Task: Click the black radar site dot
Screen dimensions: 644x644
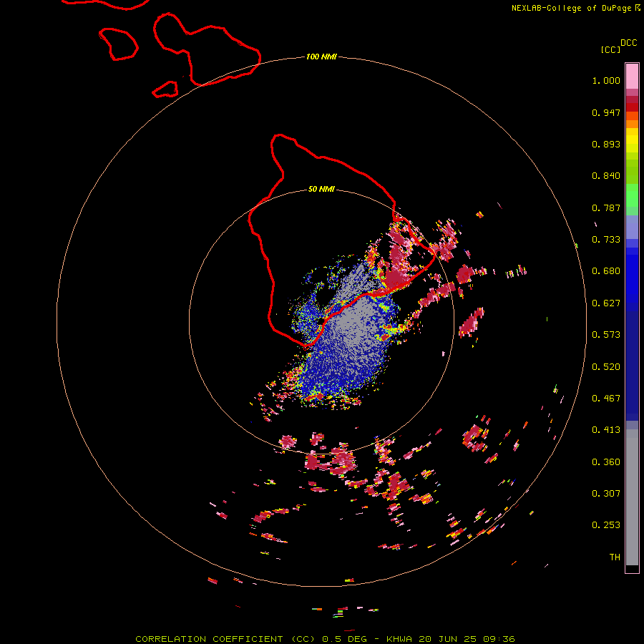Action: (321, 321)
